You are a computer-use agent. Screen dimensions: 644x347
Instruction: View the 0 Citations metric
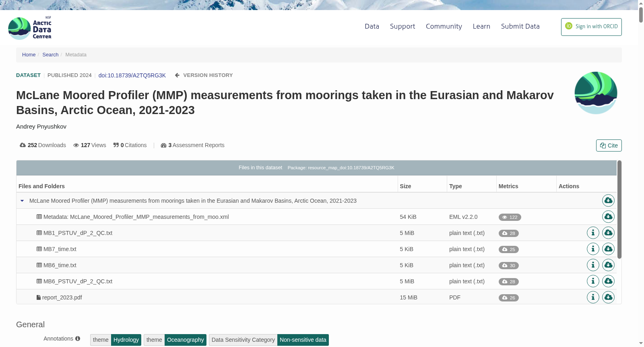point(130,145)
